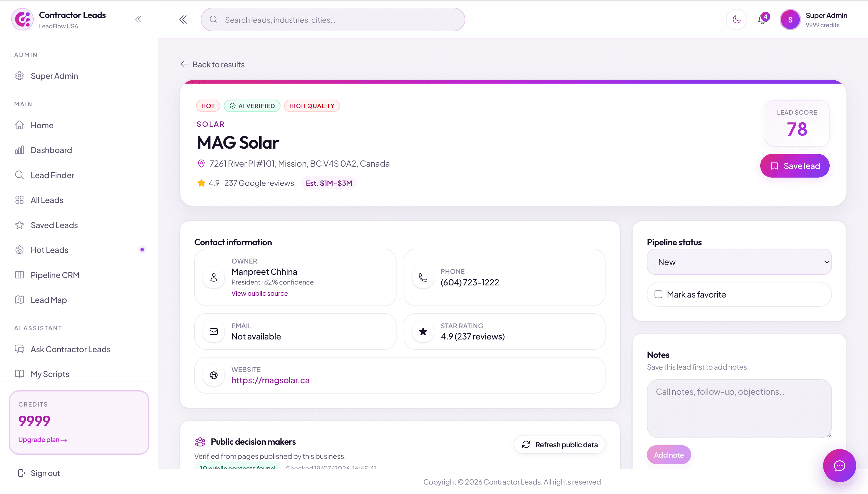Check Mark as favorite checkbox
The height and width of the screenshot is (494, 868).
658,295
